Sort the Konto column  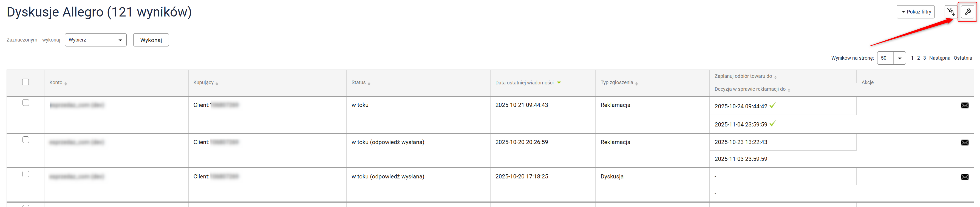[66, 84]
